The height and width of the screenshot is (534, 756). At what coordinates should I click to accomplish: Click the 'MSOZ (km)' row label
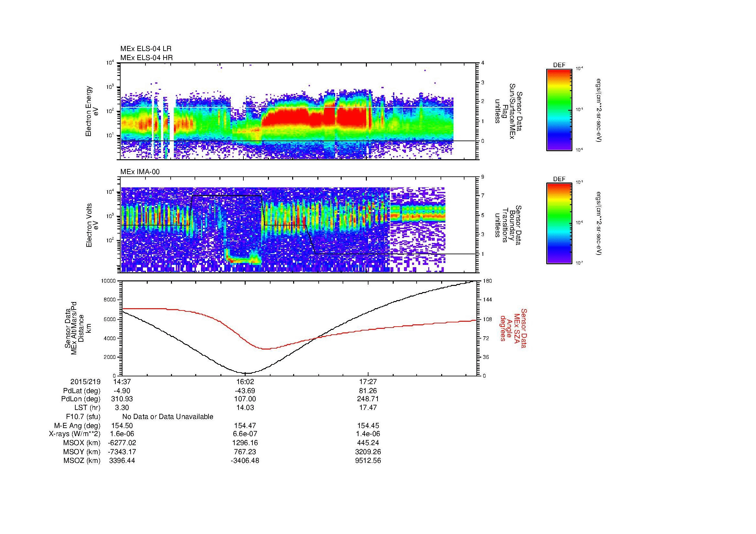(82, 461)
